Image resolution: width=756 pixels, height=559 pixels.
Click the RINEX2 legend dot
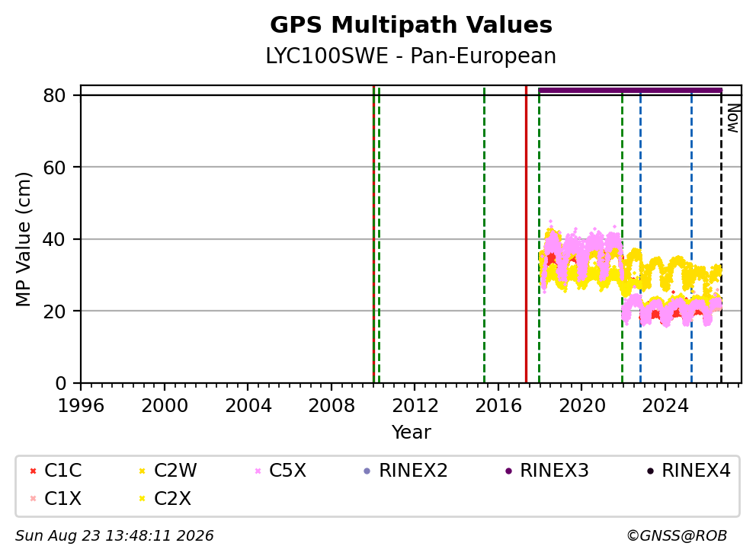pyautogui.click(x=367, y=471)
